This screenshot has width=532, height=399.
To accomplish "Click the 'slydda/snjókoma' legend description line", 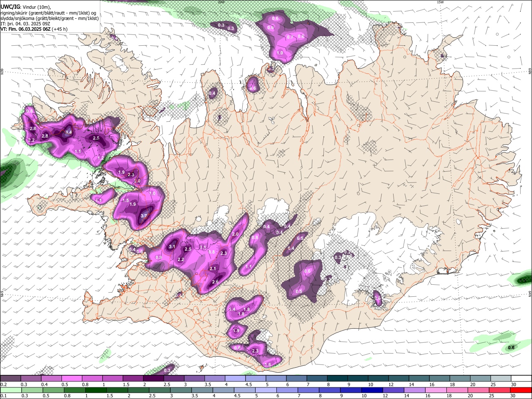I will click(x=50, y=18).
